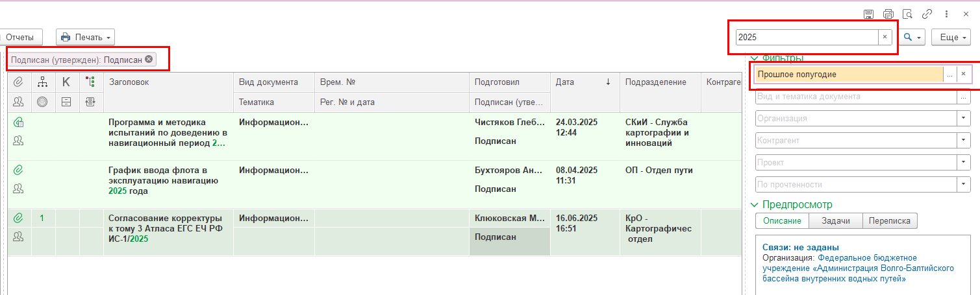Click the K column header icon
This screenshot has width=980, height=295.
[66, 82]
